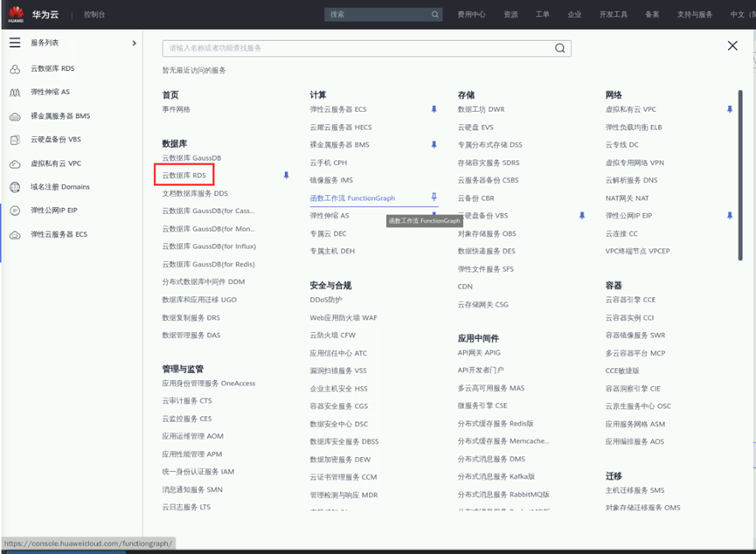The width and height of the screenshot is (756, 554).
Task: Select 域名注册 Domains in left sidebar
Action: tap(59, 187)
